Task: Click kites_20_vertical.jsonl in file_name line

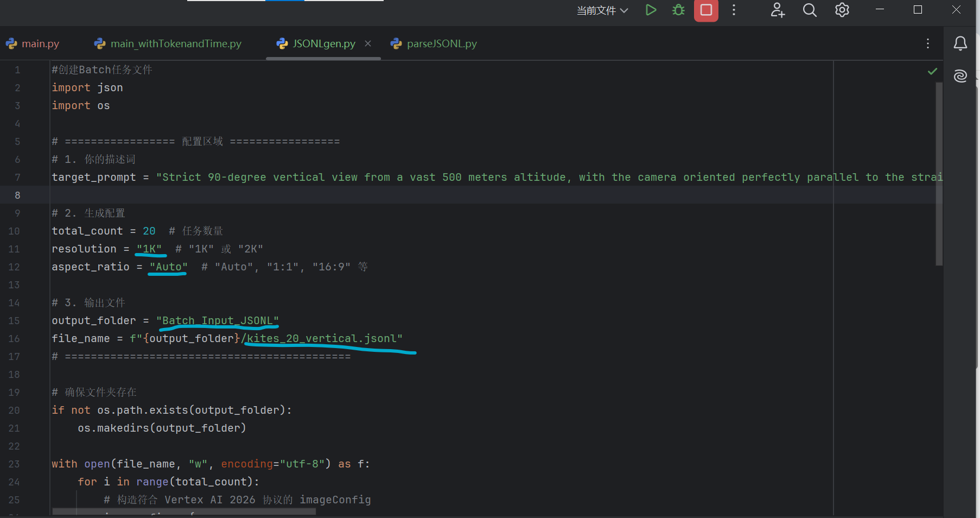Action: click(322, 338)
